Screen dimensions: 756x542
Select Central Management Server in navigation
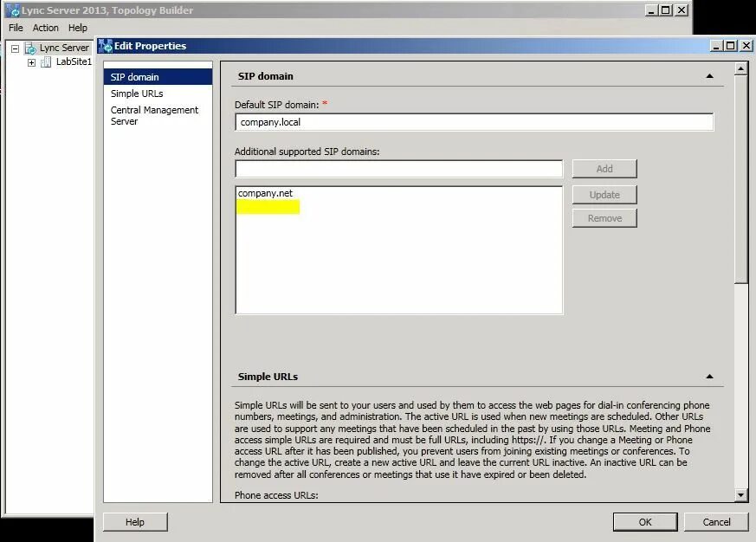point(158,116)
